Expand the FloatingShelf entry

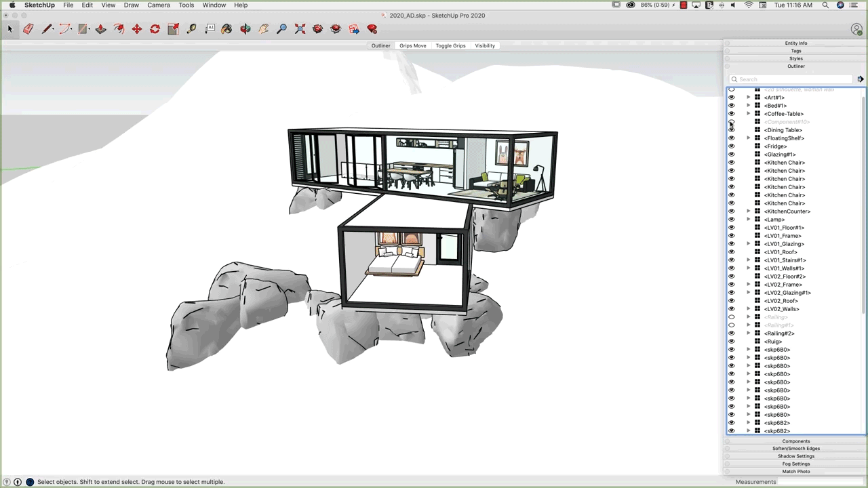pyautogui.click(x=748, y=138)
